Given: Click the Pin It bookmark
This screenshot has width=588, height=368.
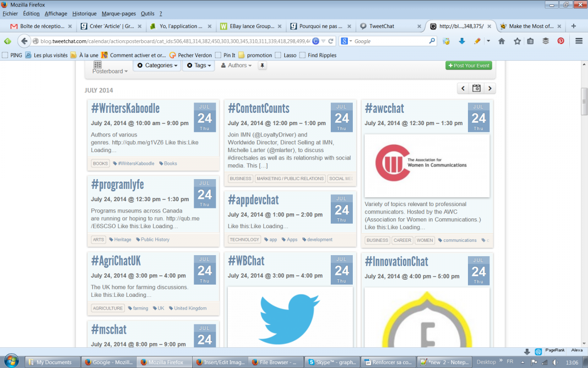Looking at the screenshot, I should [x=225, y=55].
